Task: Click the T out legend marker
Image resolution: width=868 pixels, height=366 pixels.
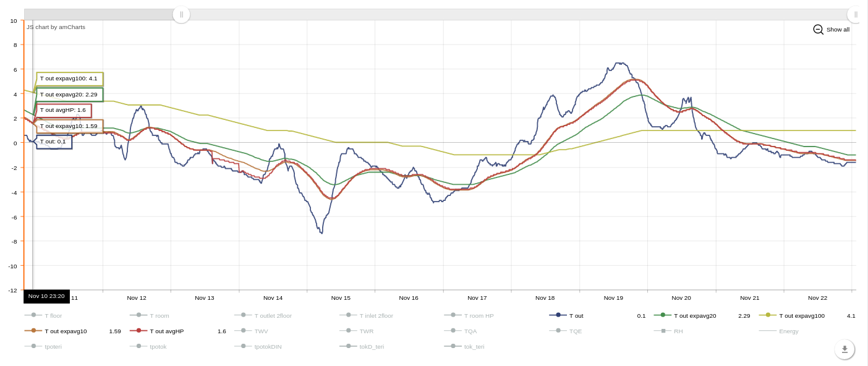Action: click(x=558, y=315)
